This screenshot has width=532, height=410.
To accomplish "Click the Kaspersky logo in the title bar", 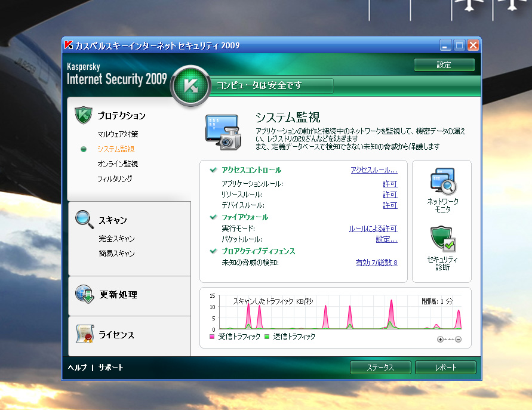I will click(69, 45).
